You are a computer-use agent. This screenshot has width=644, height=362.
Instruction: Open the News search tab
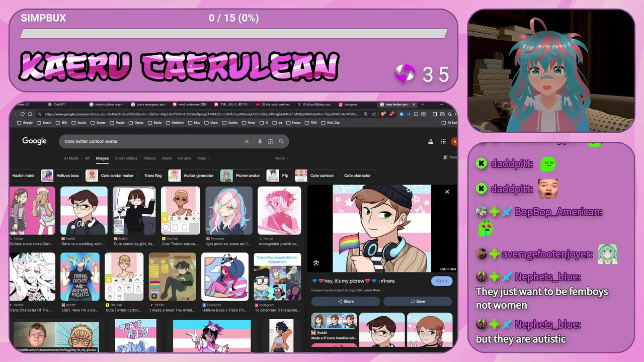[x=167, y=158]
